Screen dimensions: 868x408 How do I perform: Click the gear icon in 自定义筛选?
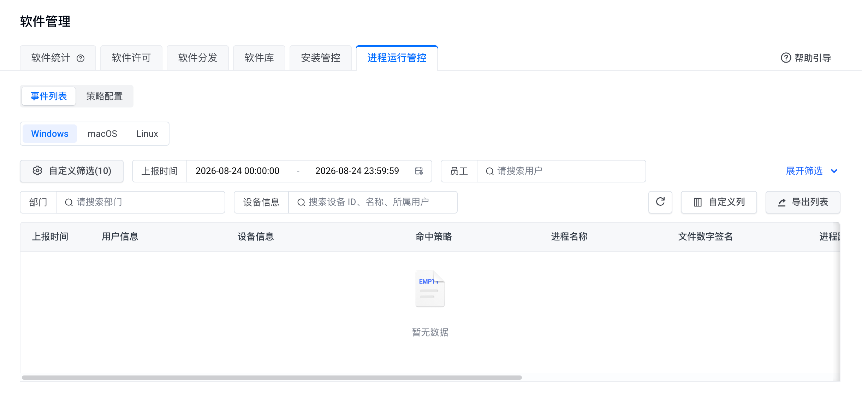(37, 171)
